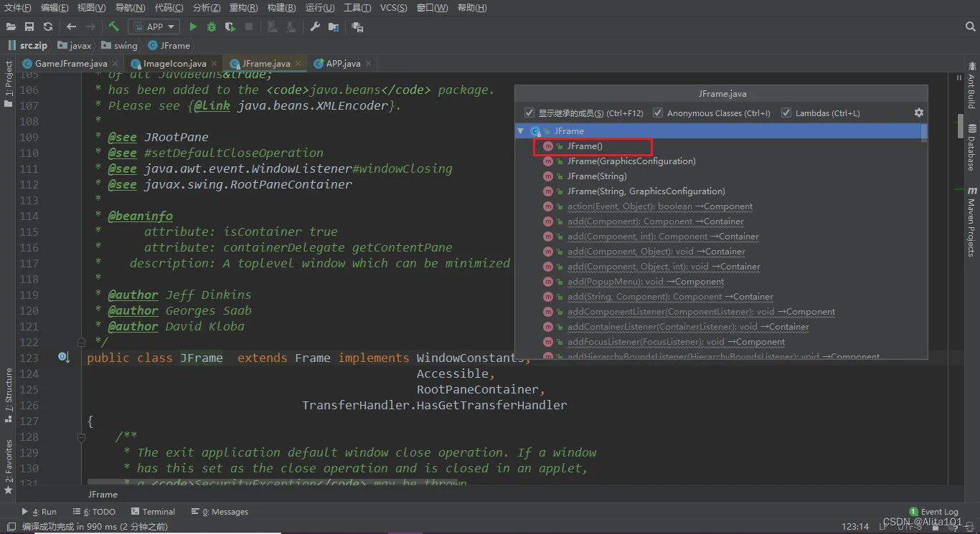This screenshot has width=980, height=534.
Task: Click the Stop square icon
Action: (249, 27)
